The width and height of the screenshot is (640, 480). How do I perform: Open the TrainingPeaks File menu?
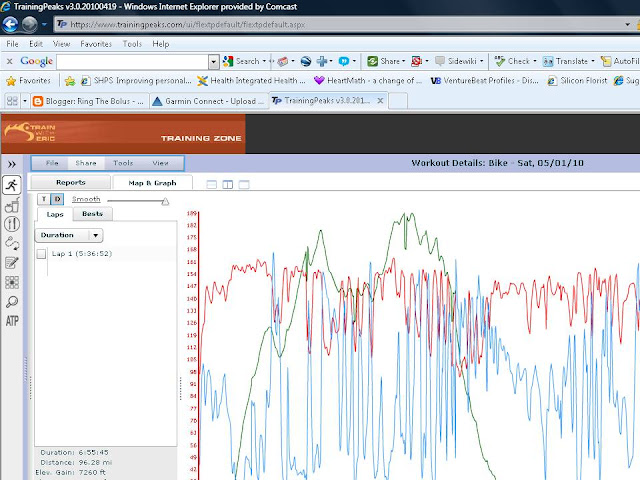(52, 163)
